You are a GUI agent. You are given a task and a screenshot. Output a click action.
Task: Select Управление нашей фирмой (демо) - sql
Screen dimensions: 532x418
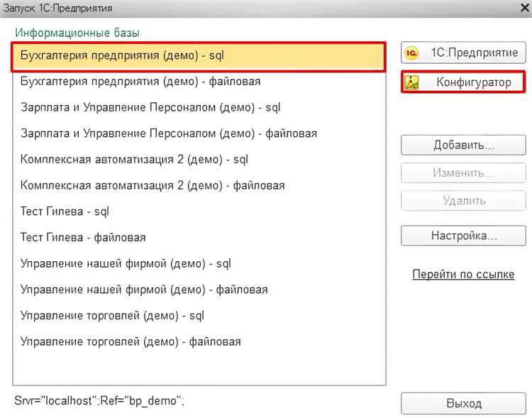coord(126,263)
